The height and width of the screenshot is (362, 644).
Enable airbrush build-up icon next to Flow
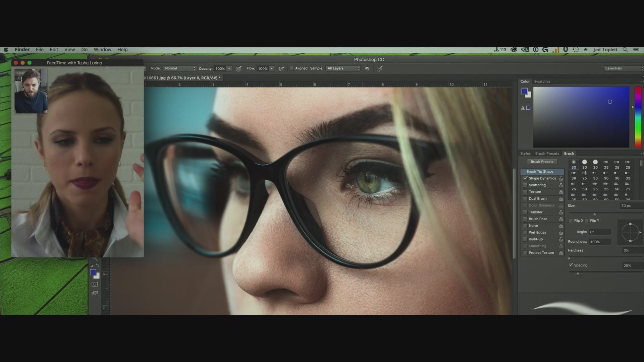(x=281, y=68)
